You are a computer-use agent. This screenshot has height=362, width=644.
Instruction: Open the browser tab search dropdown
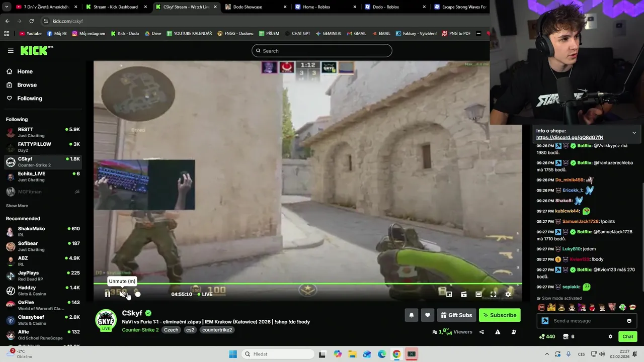pos(7,7)
